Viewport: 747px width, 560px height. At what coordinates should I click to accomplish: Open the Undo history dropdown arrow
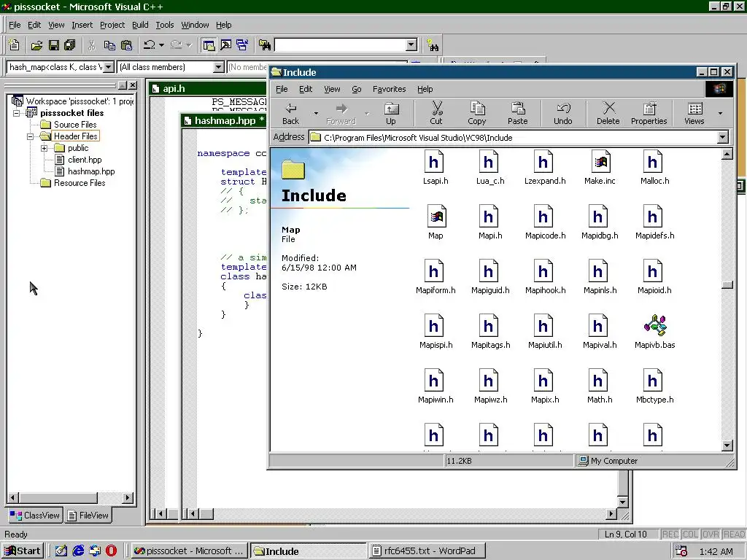[x=161, y=45]
